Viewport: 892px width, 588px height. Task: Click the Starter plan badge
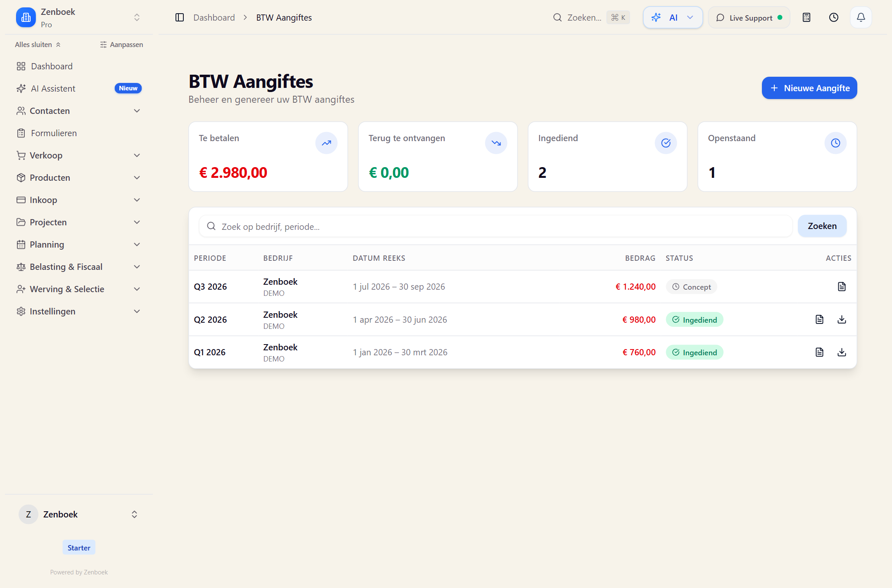tap(79, 548)
